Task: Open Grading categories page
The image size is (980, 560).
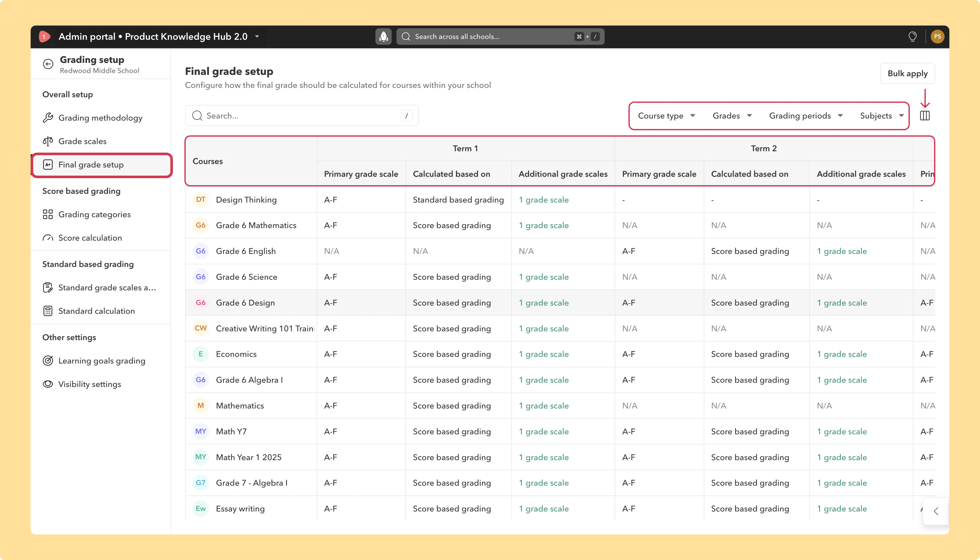Action: tap(101, 214)
